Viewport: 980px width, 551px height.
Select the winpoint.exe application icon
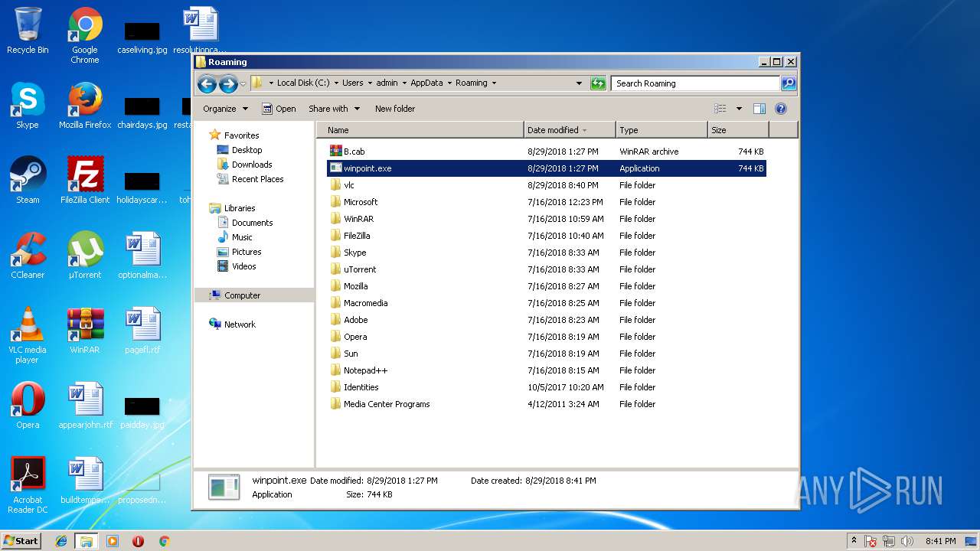tap(335, 168)
